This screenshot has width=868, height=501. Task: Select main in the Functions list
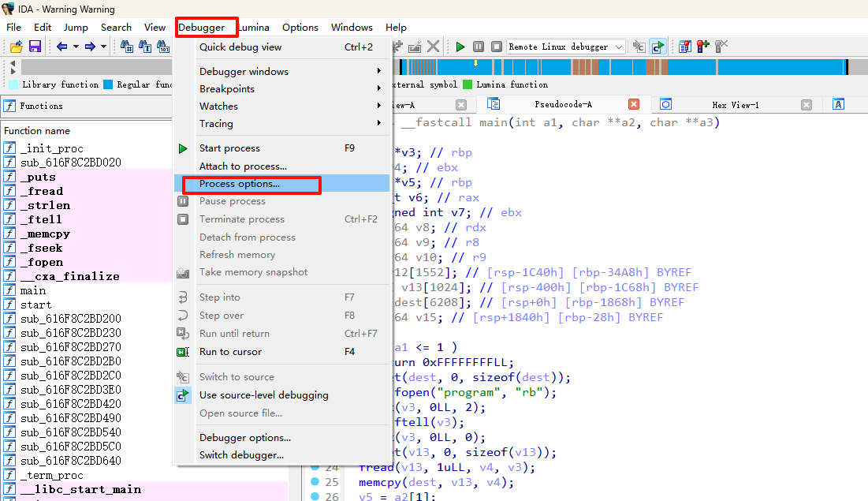[33, 290]
